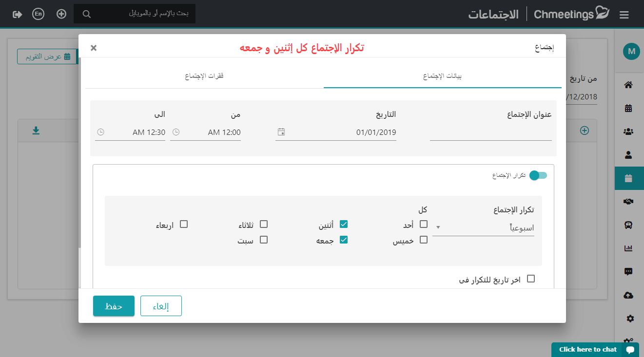This screenshot has height=357, width=644.
Task: Go to Home in the sidebar
Action: [x=628, y=85]
